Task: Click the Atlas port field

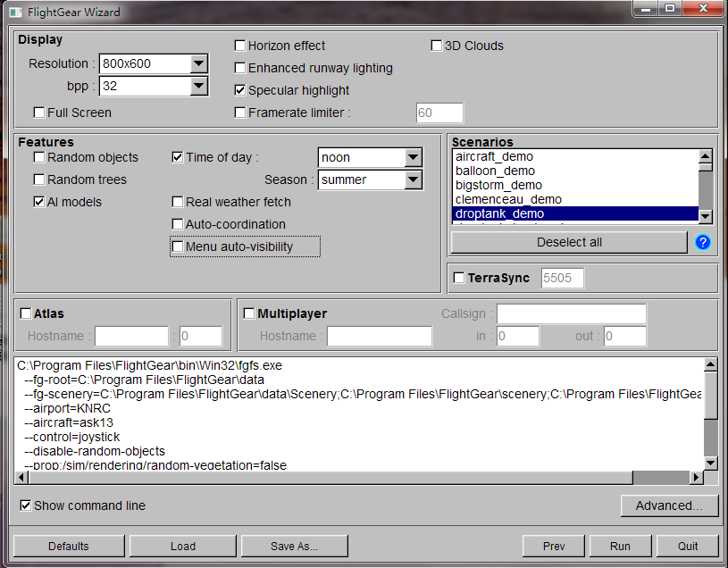Action: point(201,336)
